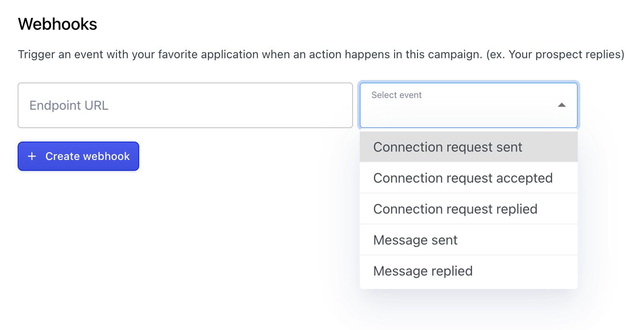Submit a new webhook via the blue button
The width and height of the screenshot is (644, 330).
tap(78, 156)
